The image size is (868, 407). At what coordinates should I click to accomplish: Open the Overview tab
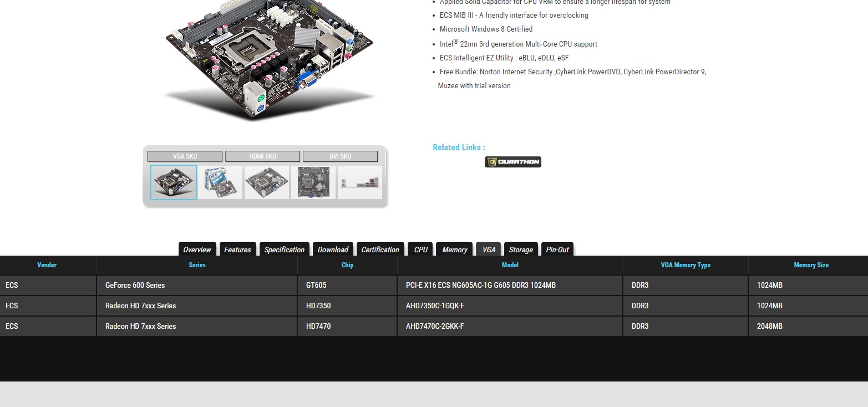pos(197,249)
